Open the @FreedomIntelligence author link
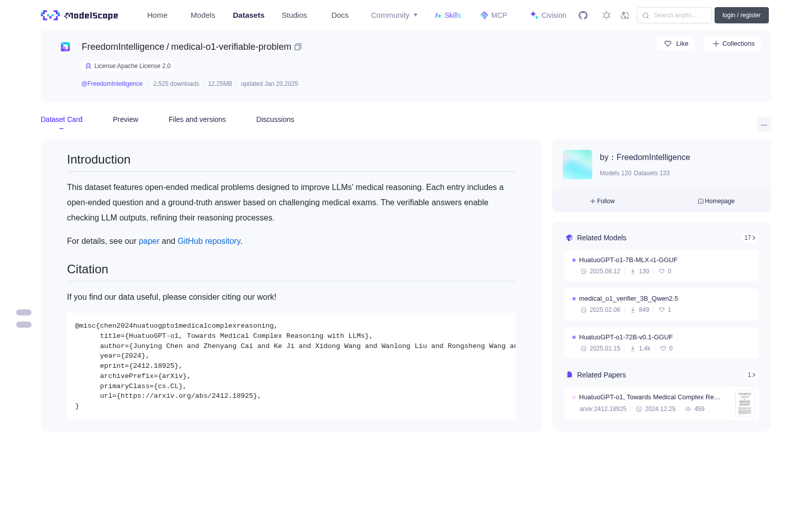This screenshot has width=812, height=508. [112, 84]
